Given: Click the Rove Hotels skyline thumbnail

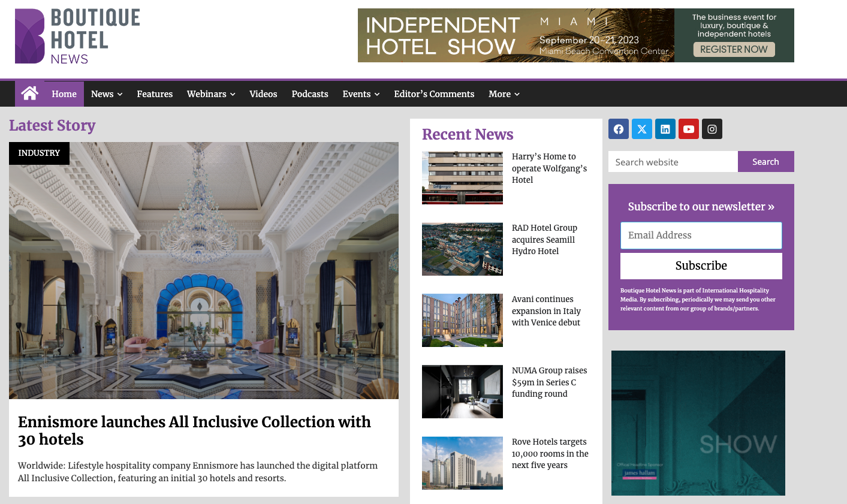Looking at the screenshot, I should pyautogui.click(x=462, y=463).
